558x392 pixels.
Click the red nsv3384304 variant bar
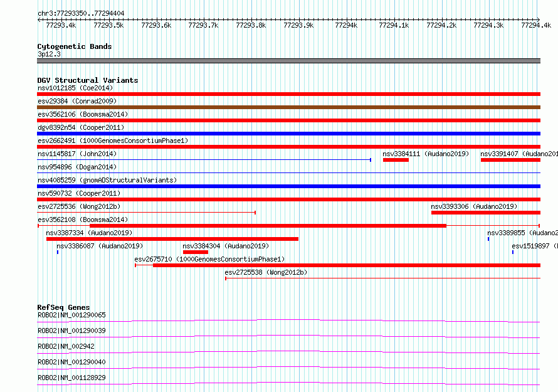[196, 252]
